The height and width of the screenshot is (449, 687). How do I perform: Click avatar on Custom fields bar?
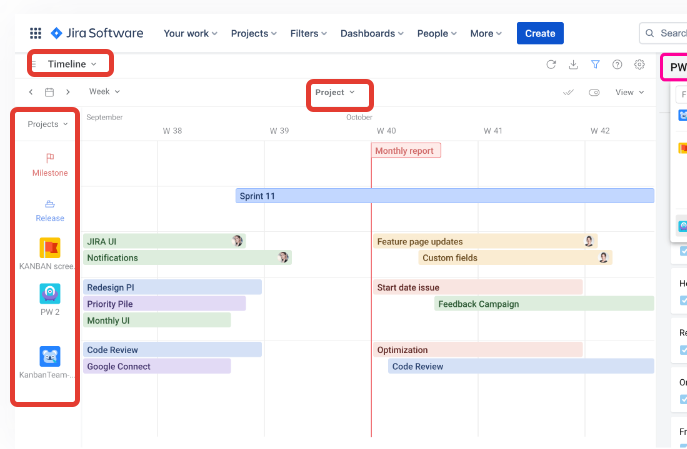(x=603, y=258)
